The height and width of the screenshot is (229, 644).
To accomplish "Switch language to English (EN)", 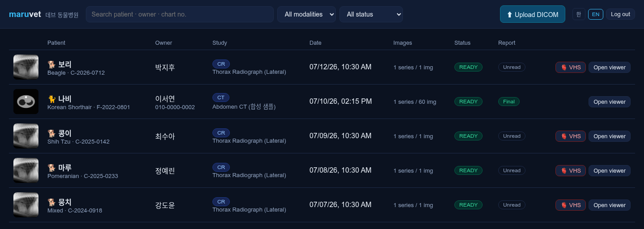I will pyautogui.click(x=596, y=14).
